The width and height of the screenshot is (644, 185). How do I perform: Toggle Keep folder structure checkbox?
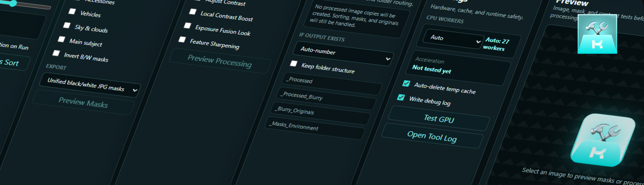click(x=293, y=63)
